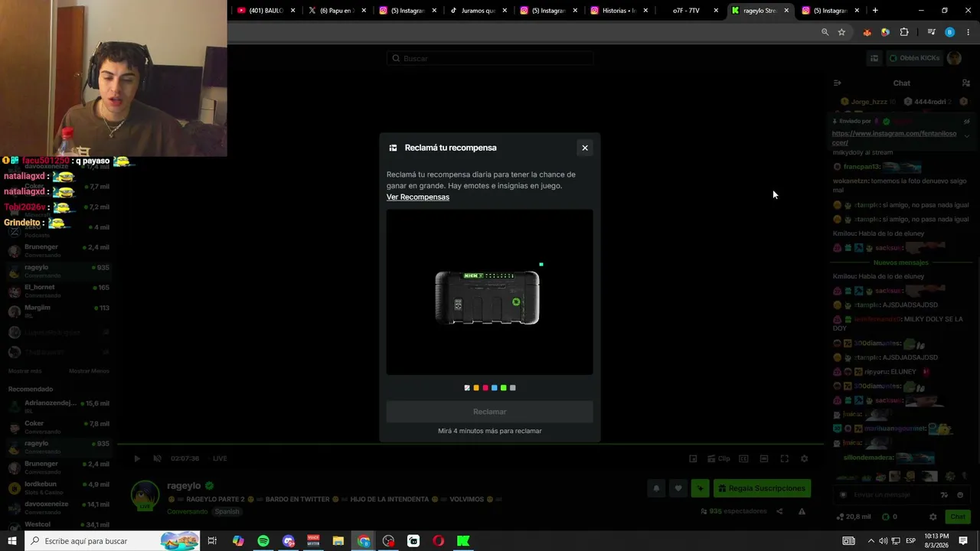
Task: Open the Ver Recompensas link
Action: (418, 197)
